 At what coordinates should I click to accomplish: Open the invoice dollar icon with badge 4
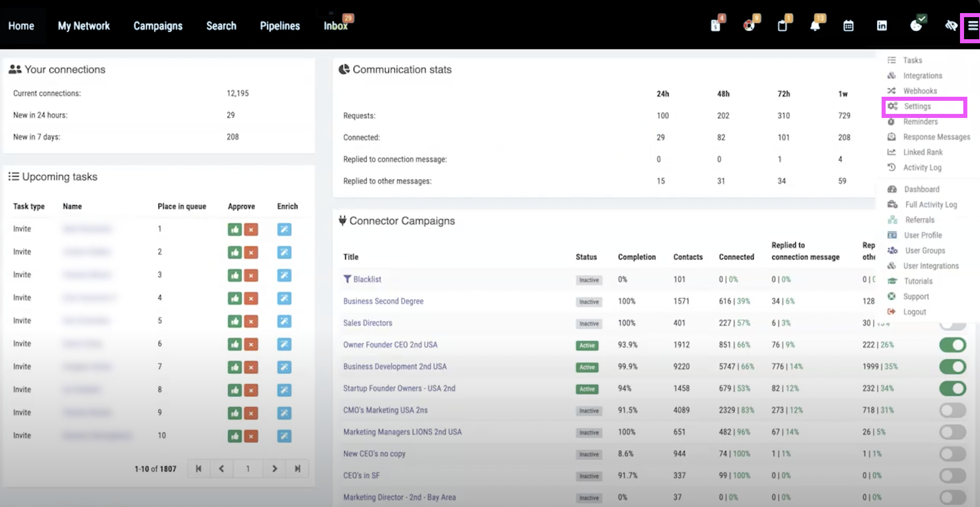[x=716, y=26]
